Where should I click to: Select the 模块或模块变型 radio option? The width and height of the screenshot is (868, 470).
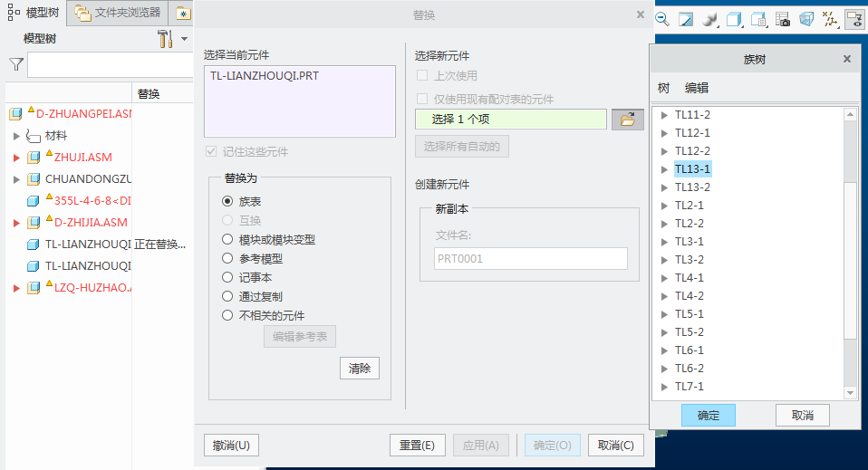(227, 239)
